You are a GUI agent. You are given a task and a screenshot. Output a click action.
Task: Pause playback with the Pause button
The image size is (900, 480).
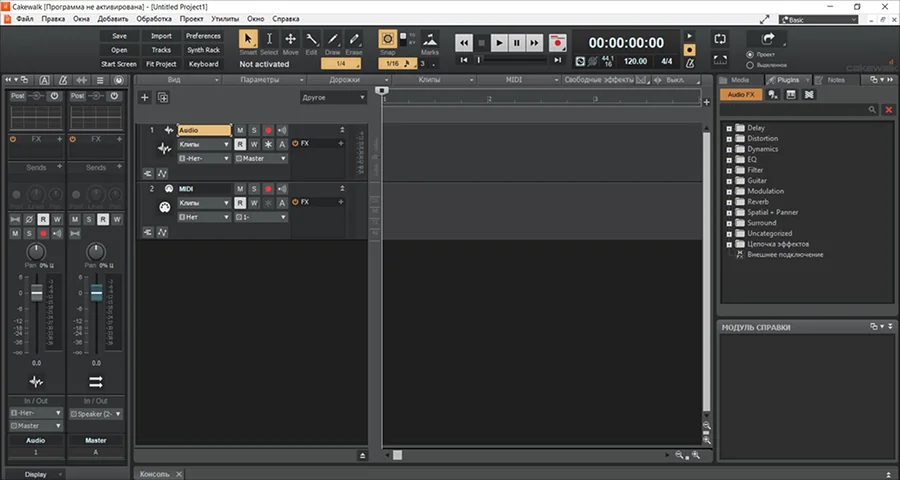pos(517,42)
